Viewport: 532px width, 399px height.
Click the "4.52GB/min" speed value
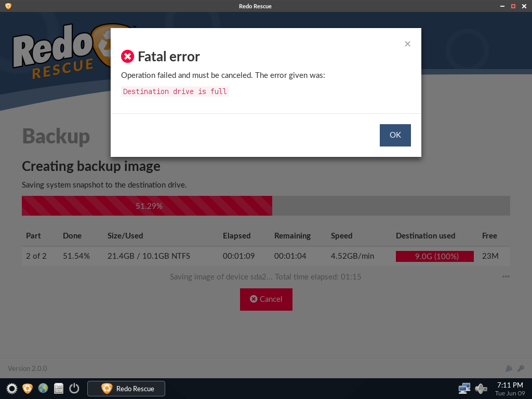pos(353,256)
